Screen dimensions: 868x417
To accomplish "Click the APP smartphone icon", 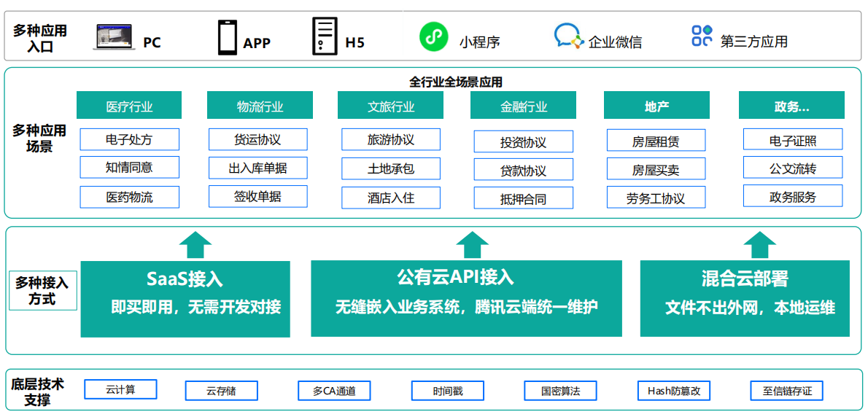I will (228, 37).
